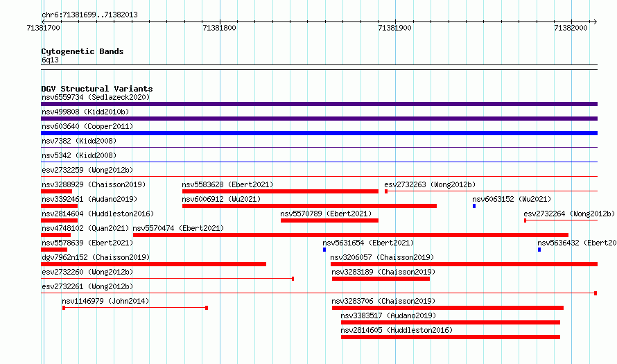This screenshot has width=617, height=364.
Task: Open nsv5570474 (Ebert2021) label
Action: 178,228
